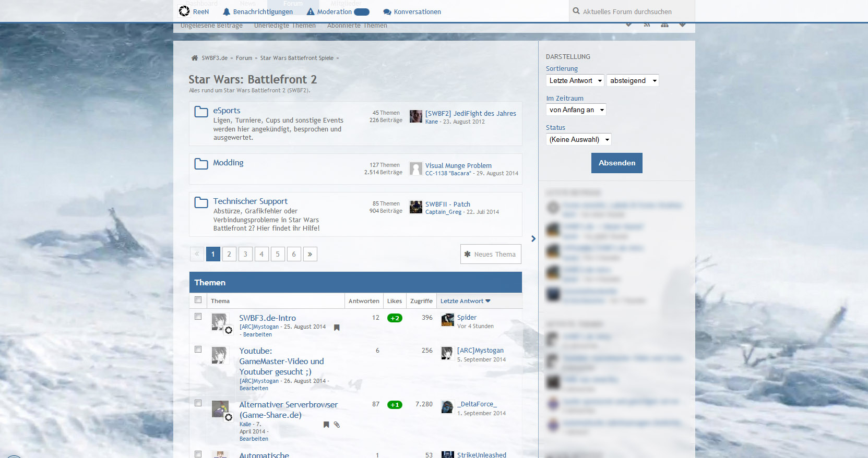Go to page 2 of threads
868x458 pixels.
pos(229,254)
